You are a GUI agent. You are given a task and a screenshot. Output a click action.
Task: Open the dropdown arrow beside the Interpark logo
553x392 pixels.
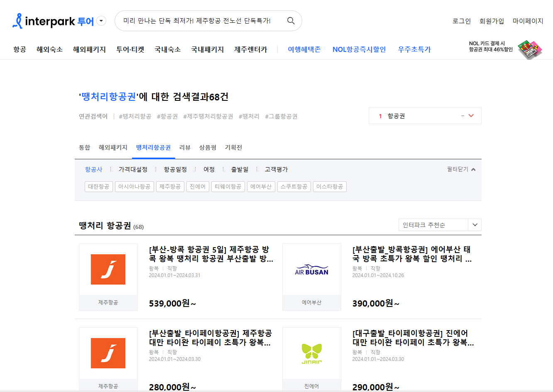(x=101, y=21)
